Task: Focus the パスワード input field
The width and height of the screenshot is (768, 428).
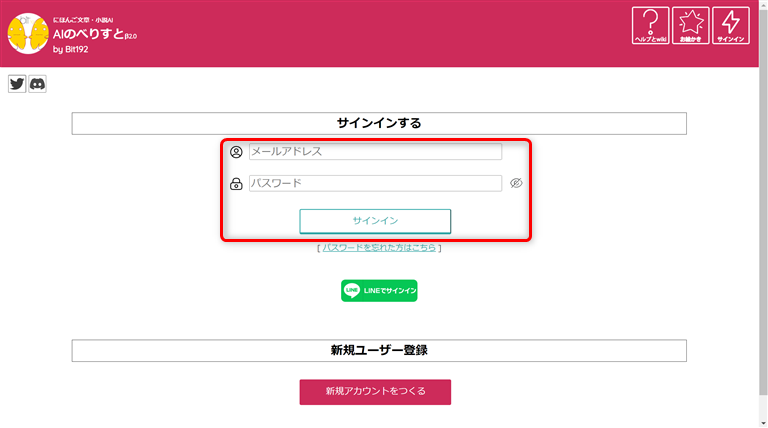Action: click(375, 184)
